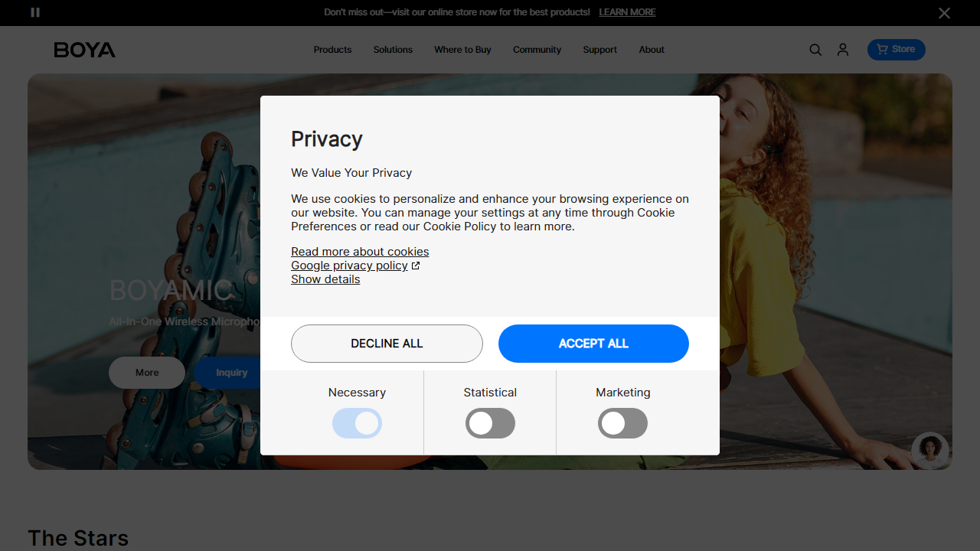Viewport: 980px width, 551px height.
Task: Click the DECLINE ALL button
Action: coord(387,344)
